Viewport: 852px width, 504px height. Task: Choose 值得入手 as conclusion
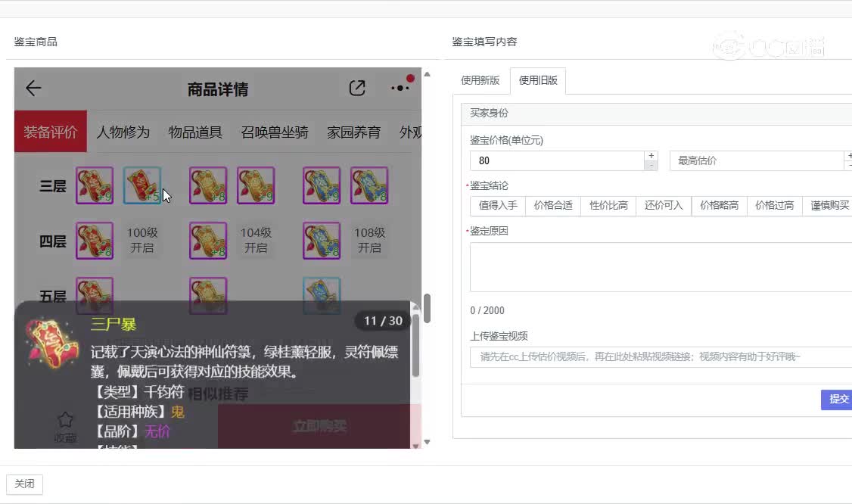pos(498,206)
